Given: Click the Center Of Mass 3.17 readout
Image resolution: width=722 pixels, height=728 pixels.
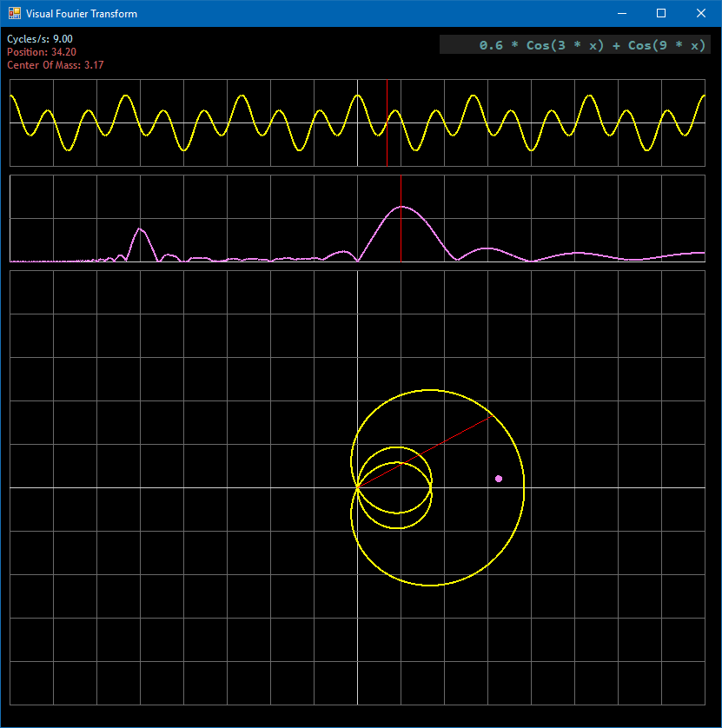Looking at the screenshot, I should (x=56, y=65).
